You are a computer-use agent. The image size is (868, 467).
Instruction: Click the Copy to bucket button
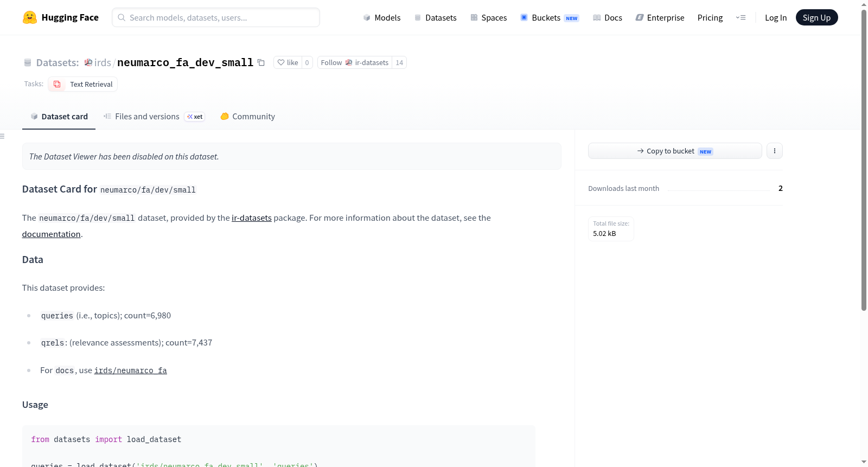point(675,151)
